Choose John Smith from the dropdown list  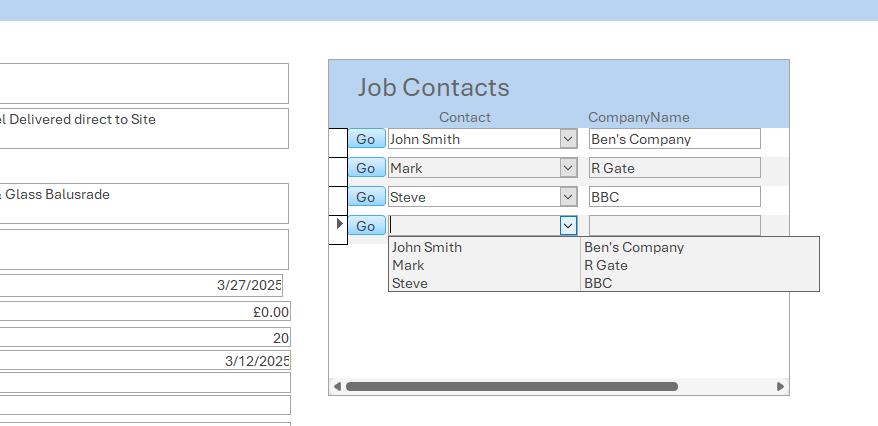(x=427, y=247)
